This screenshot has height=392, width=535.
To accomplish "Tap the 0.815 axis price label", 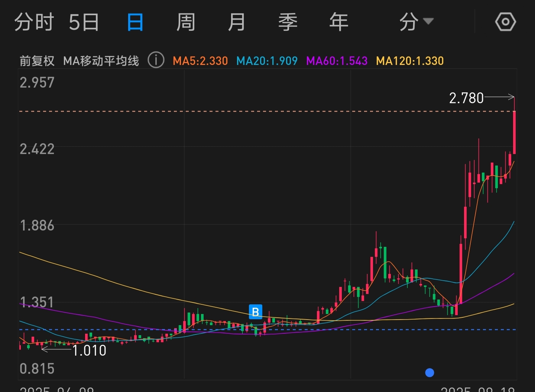I will coord(37,369).
